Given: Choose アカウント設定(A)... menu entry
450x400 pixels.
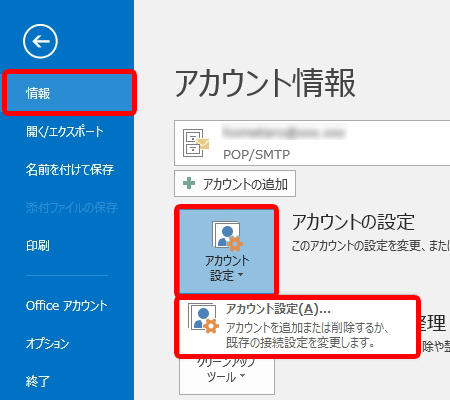Looking at the screenshot, I should point(297,327).
